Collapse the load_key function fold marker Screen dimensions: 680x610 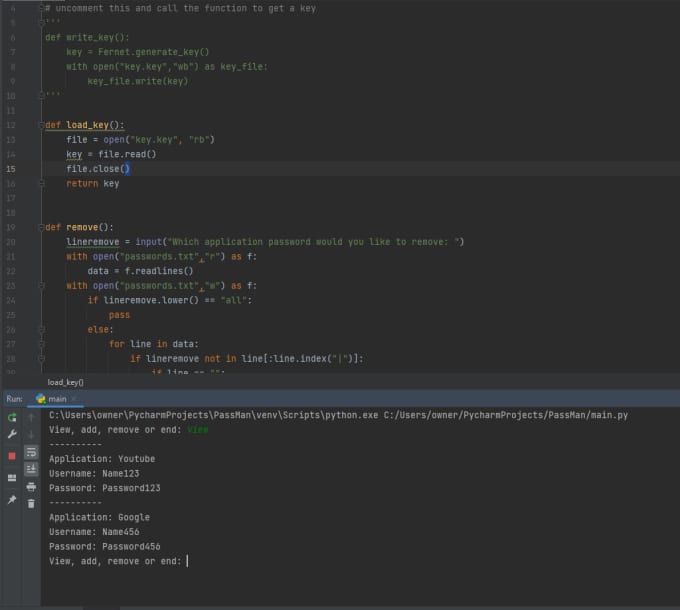(x=42, y=125)
